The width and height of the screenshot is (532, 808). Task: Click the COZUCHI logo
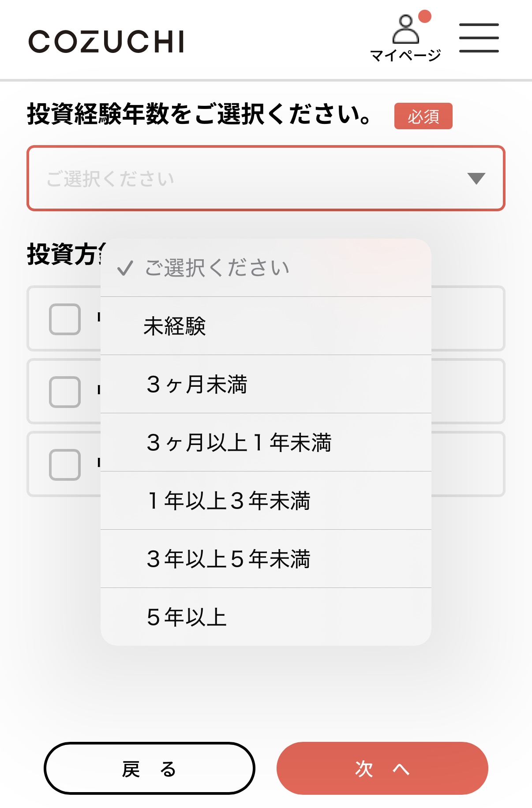click(x=106, y=42)
